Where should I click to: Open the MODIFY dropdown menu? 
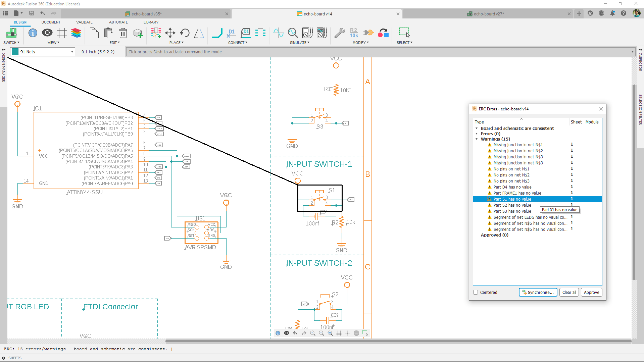point(360,43)
